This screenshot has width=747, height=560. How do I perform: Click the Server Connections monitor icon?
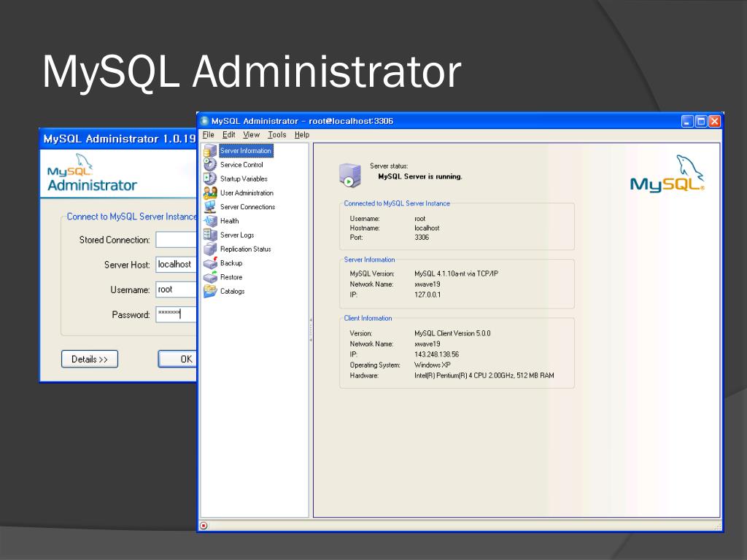pos(210,206)
